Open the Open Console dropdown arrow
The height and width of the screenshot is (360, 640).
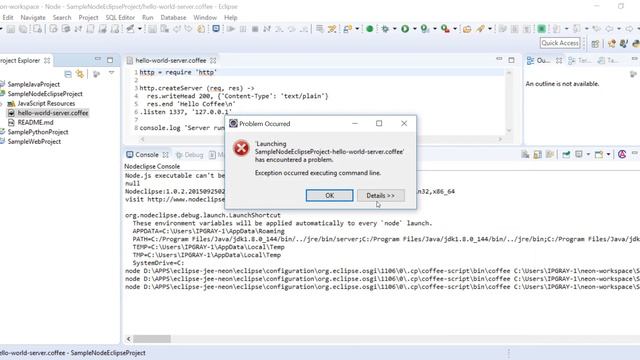[608, 154]
